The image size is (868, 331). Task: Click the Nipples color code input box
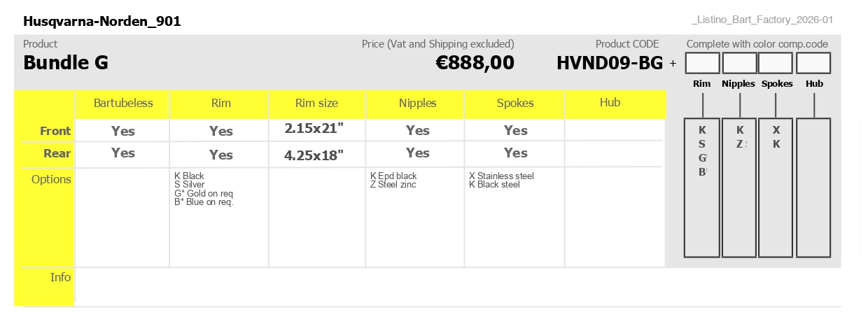point(740,63)
